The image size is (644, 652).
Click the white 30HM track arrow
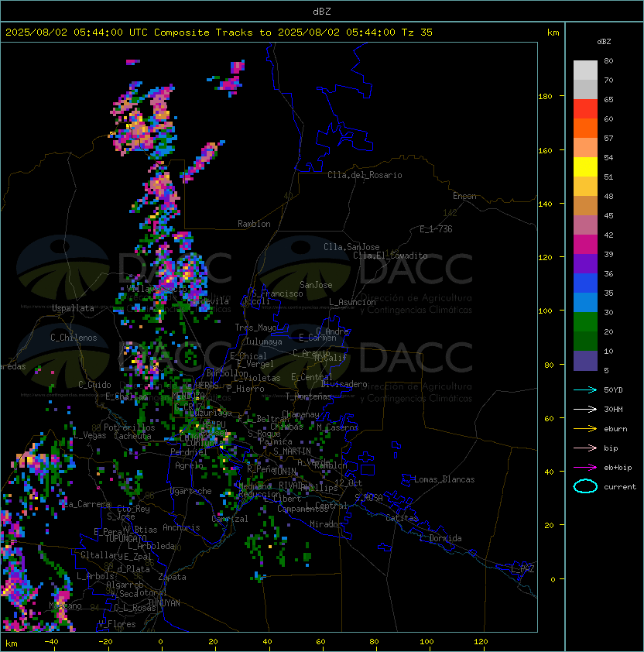[585, 409]
